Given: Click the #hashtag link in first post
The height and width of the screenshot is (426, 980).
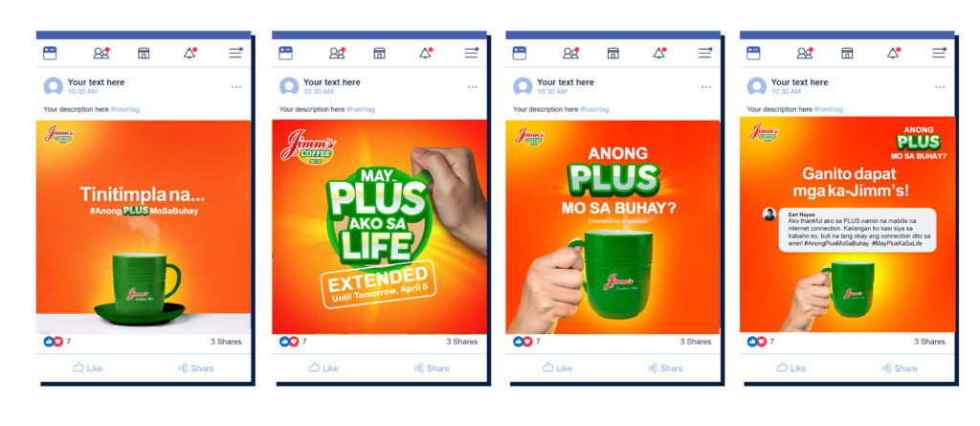Looking at the screenshot, I should pos(125,109).
